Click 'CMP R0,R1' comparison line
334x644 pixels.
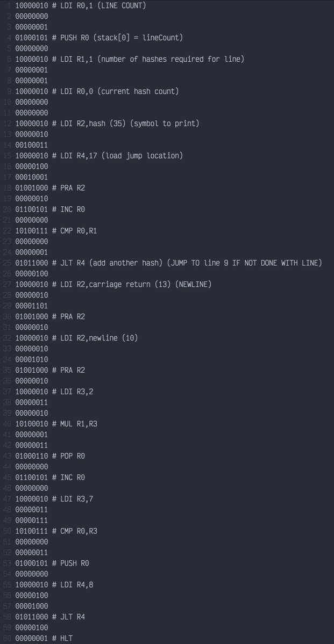[x=56, y=231]
